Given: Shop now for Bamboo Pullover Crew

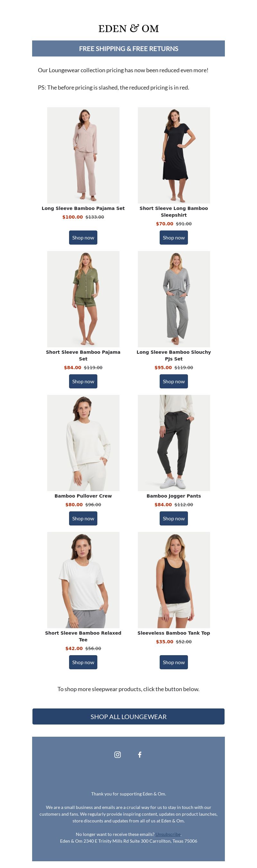Looking at the screenshot, I should (83, 518).
